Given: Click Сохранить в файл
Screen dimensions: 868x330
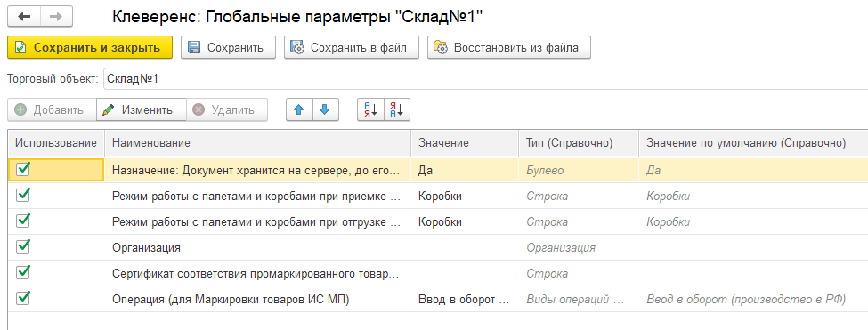Looking at the screenshot, I should click(x=352, y=47).
